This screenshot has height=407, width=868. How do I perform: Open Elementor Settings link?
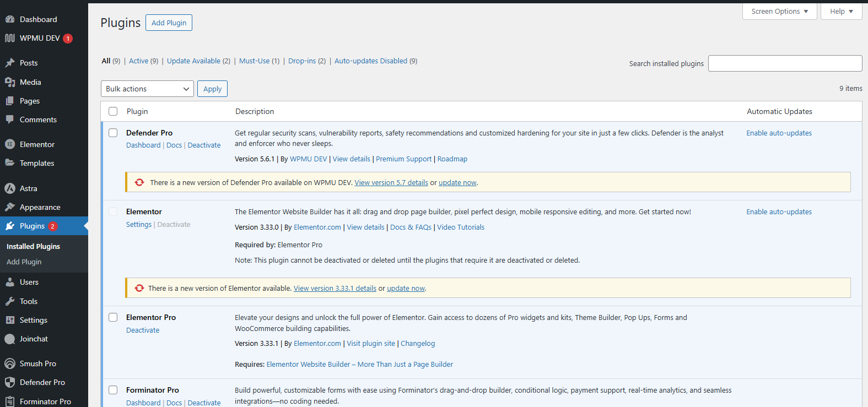(x=139, y=224)
